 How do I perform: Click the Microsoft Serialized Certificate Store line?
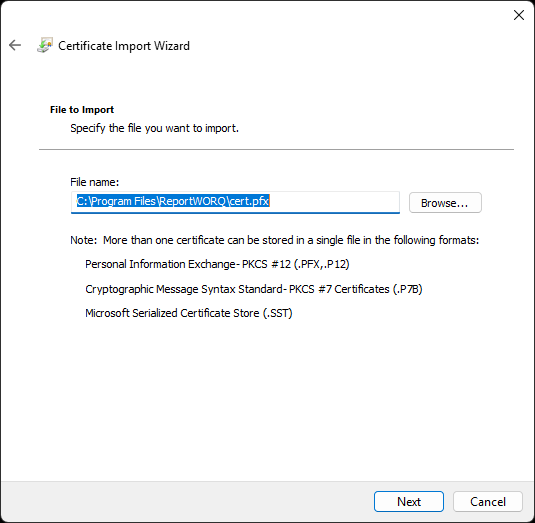189,313
